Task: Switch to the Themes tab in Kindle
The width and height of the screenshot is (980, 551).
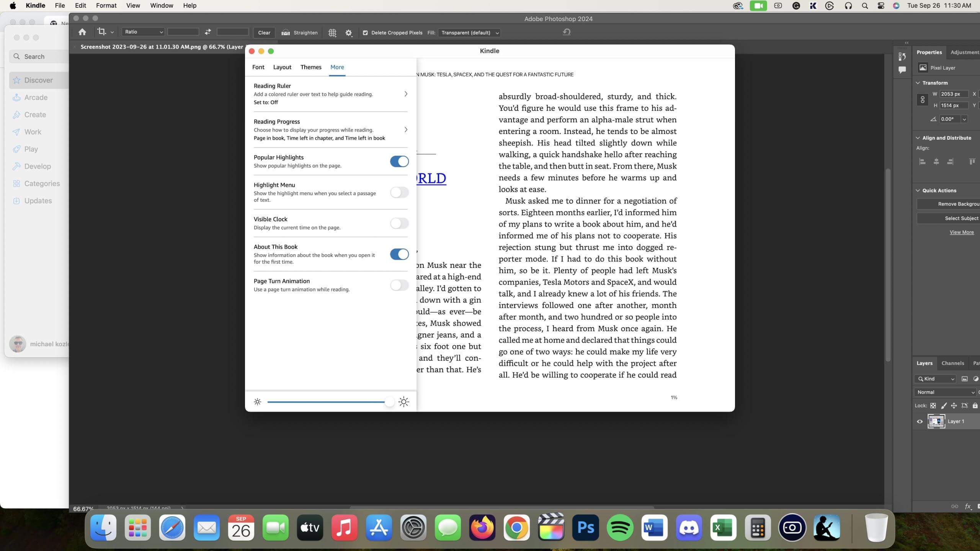Action: coord(311,67)
